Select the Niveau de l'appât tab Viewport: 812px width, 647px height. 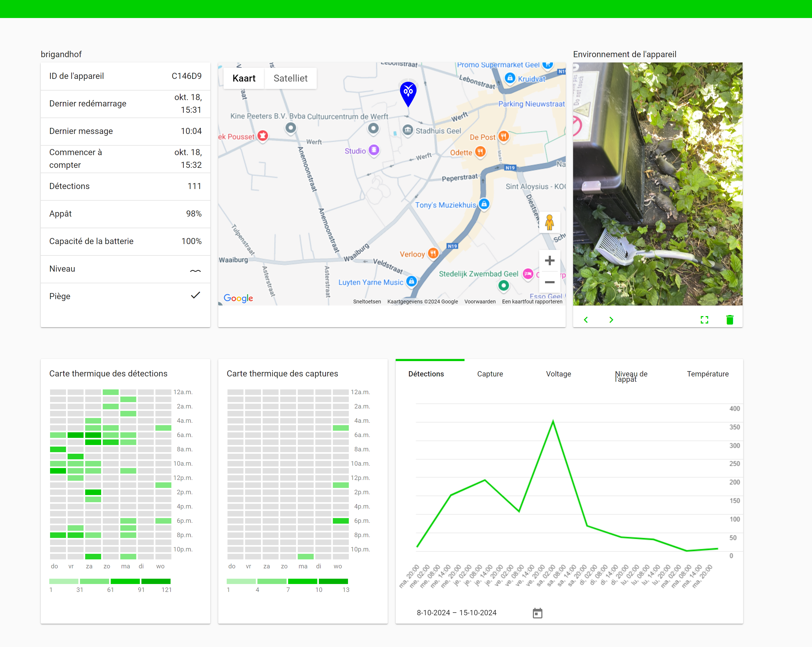pos(631,376)
